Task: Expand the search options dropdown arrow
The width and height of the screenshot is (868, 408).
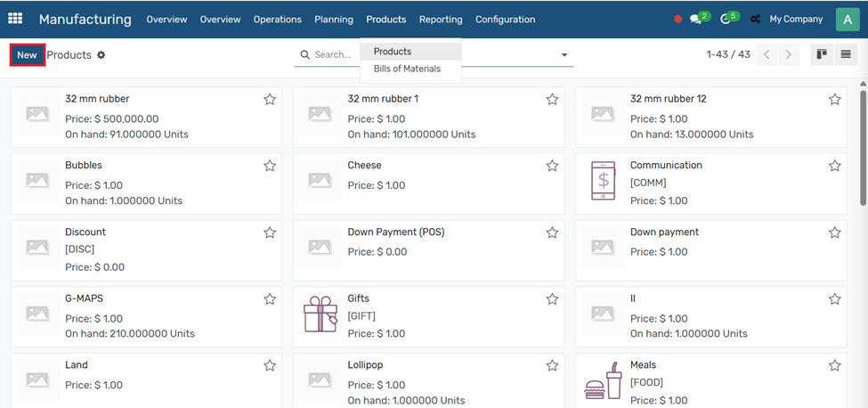Action: [564, 55]
